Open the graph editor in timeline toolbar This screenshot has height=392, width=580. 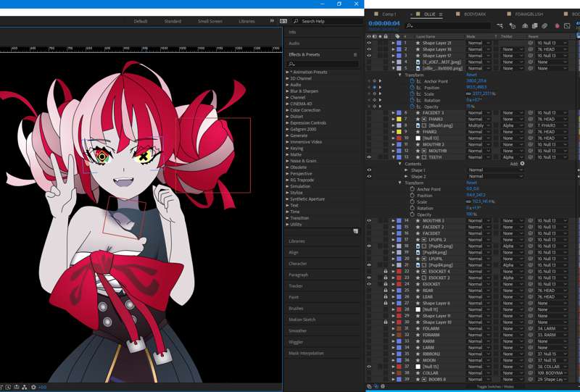click(x=568, y=25)
